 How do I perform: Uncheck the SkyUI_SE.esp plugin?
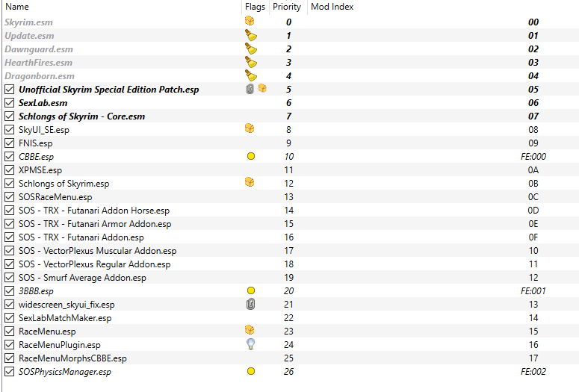(x=10, y=130)
